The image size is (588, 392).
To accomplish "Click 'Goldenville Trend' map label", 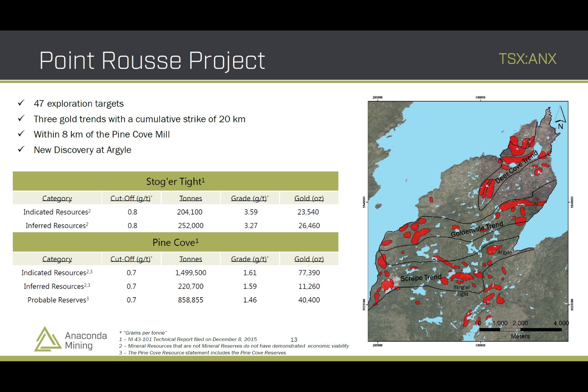I will tap(477, 229).
